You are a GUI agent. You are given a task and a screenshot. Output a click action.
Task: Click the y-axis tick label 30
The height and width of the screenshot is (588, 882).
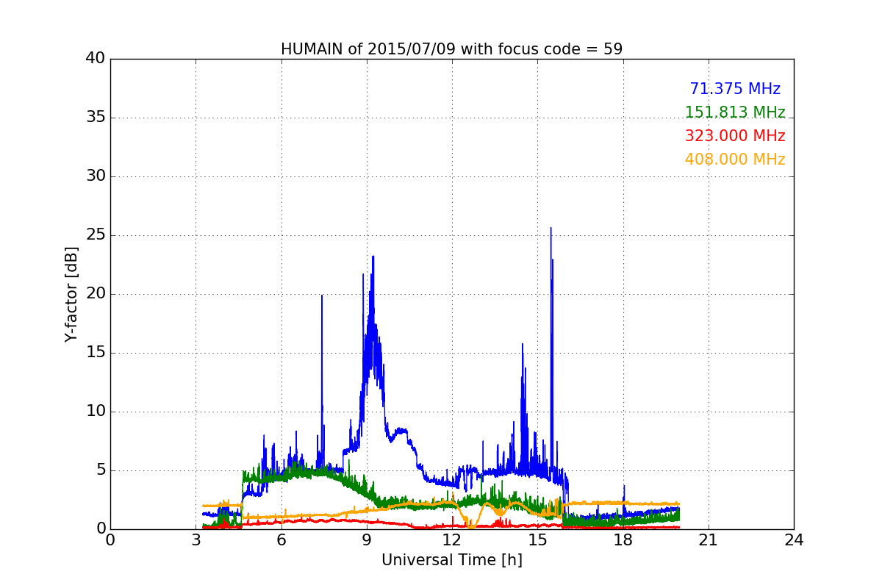click(96, 176)
